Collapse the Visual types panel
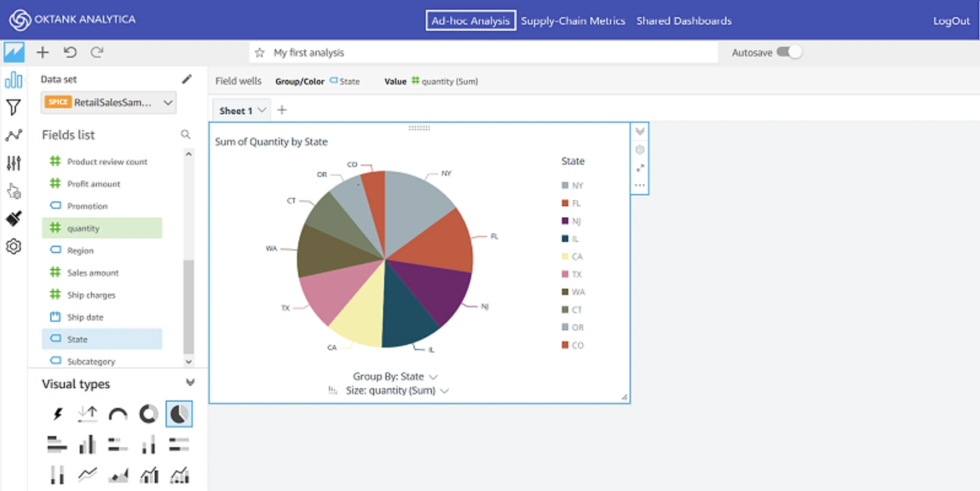This screenshot has height=491, width=980. (x=190, y=382)
